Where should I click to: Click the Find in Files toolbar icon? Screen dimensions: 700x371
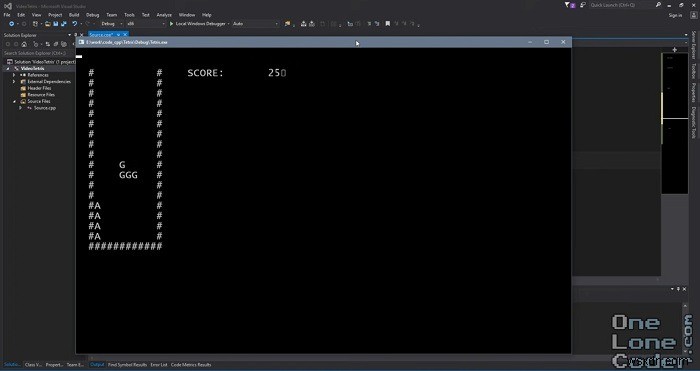click(288, 24)
